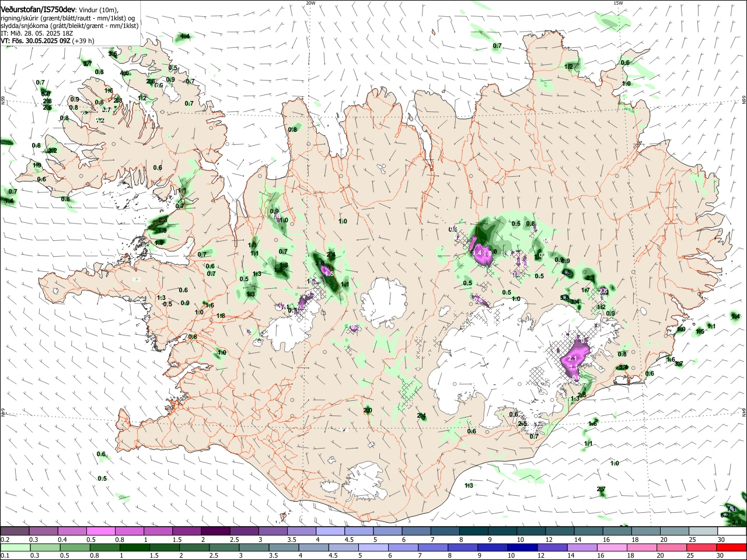Click the '(+39 h)' forecast offset

84,41
